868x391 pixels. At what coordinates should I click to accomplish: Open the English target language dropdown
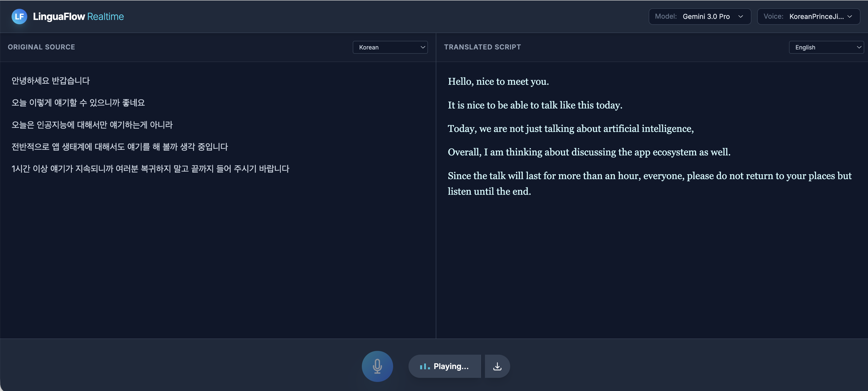pyautogui.click(x=827, y=47)
